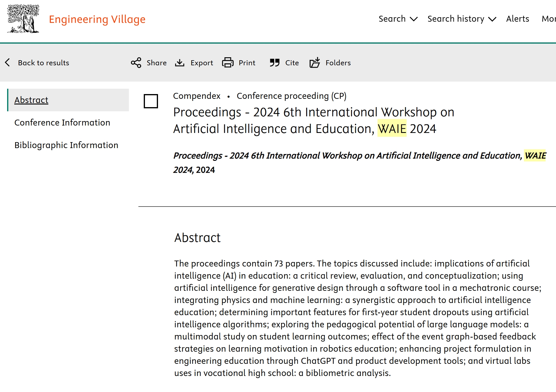Click the Back to results arrow icon
The image size is (556, 392).
(x=8, y=63)
